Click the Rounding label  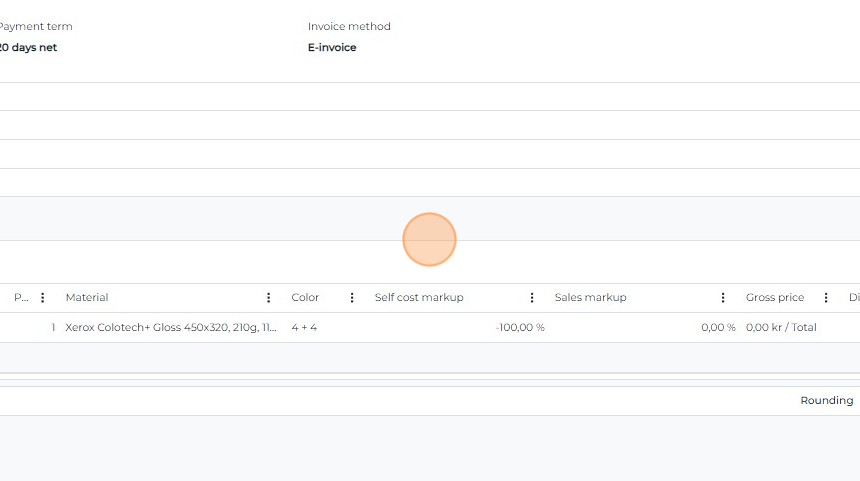(x=826, y=401)
